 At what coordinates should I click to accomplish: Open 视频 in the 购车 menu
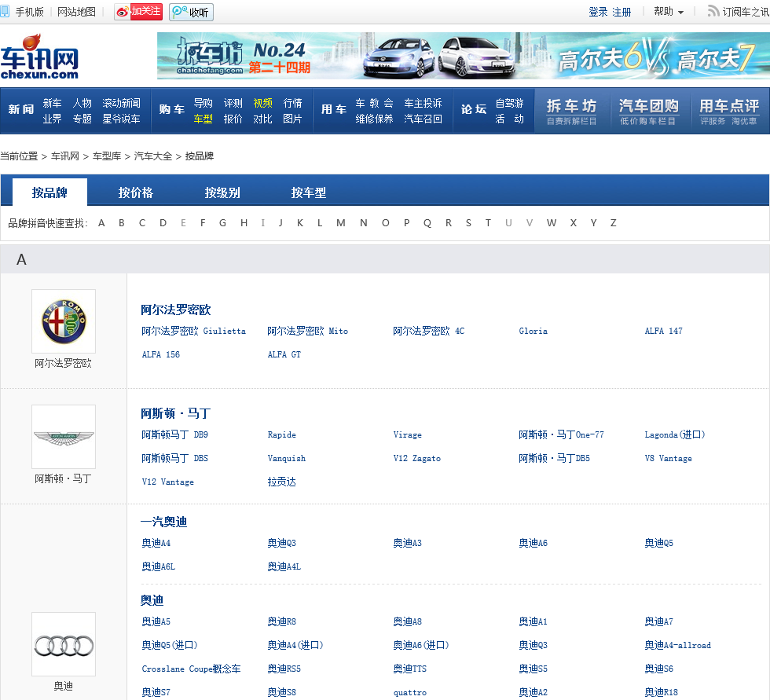[x=262, y=103]
